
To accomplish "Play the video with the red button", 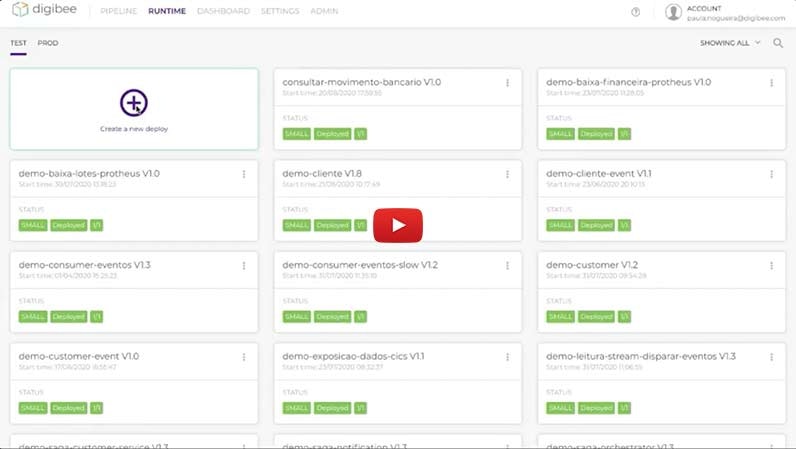I will coord(398,225).
